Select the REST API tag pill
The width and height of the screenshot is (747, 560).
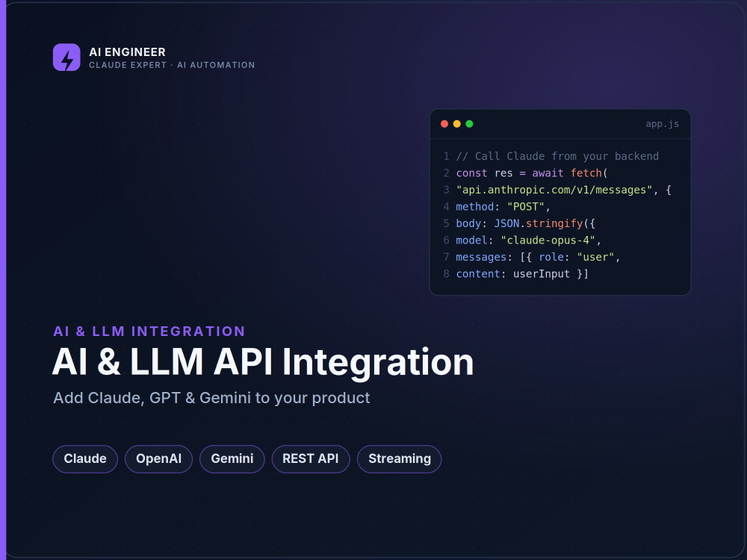pyautogui.click(x=311, y=459)
